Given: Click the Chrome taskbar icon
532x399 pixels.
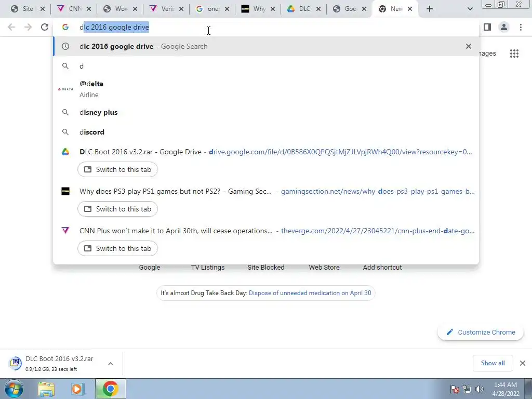Looking at the screenshot, I should (x=110, y=389).
